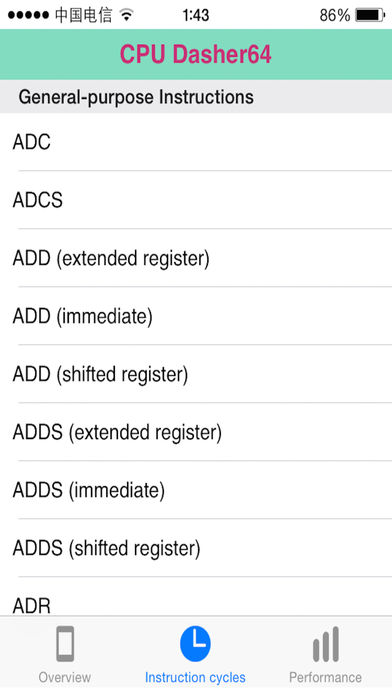The height and width of the screenshot is (696, 392).
Task: Tap the Performance bar chart icon
Action: 326,644
